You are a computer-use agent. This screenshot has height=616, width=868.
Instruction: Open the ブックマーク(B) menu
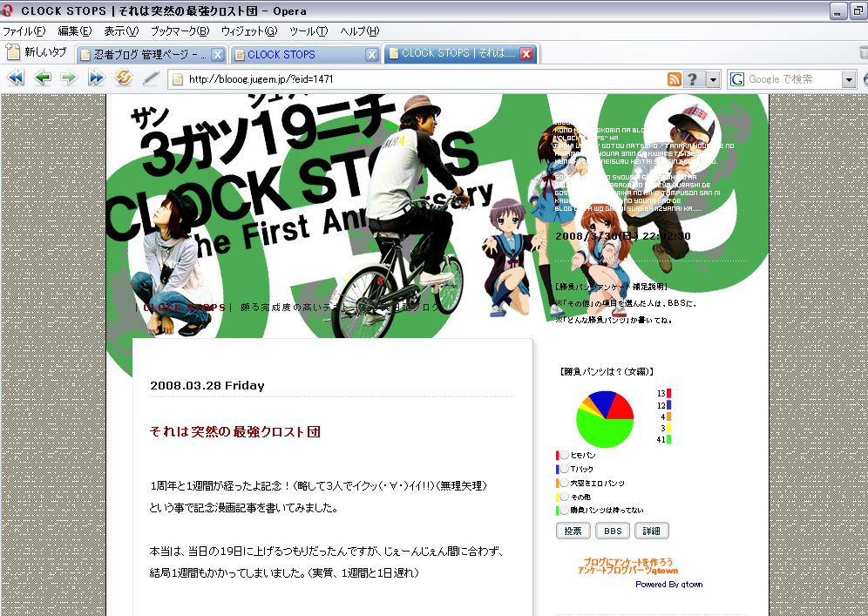tap(180, 31)
